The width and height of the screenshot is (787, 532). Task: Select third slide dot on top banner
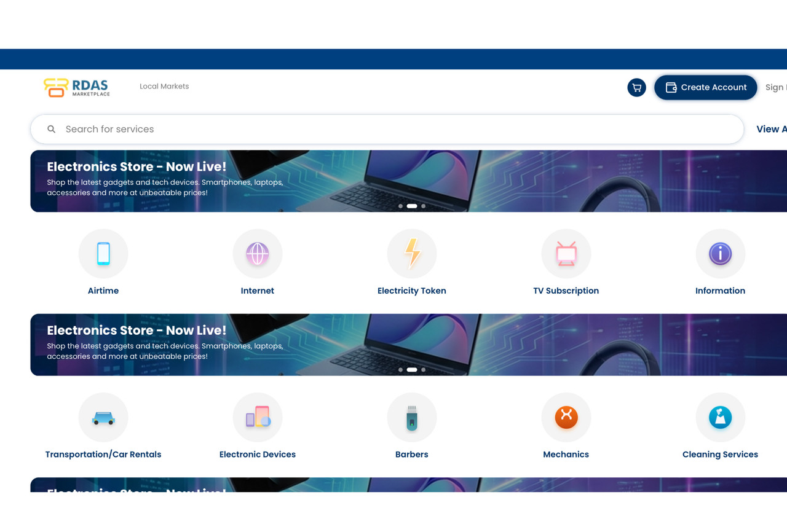coord(424,206)
